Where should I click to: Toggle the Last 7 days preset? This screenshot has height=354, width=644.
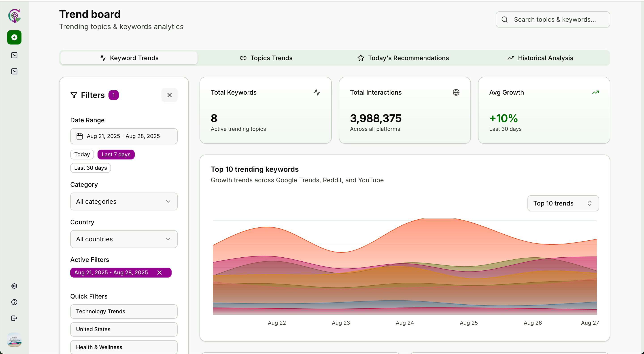tap(116, 155)
